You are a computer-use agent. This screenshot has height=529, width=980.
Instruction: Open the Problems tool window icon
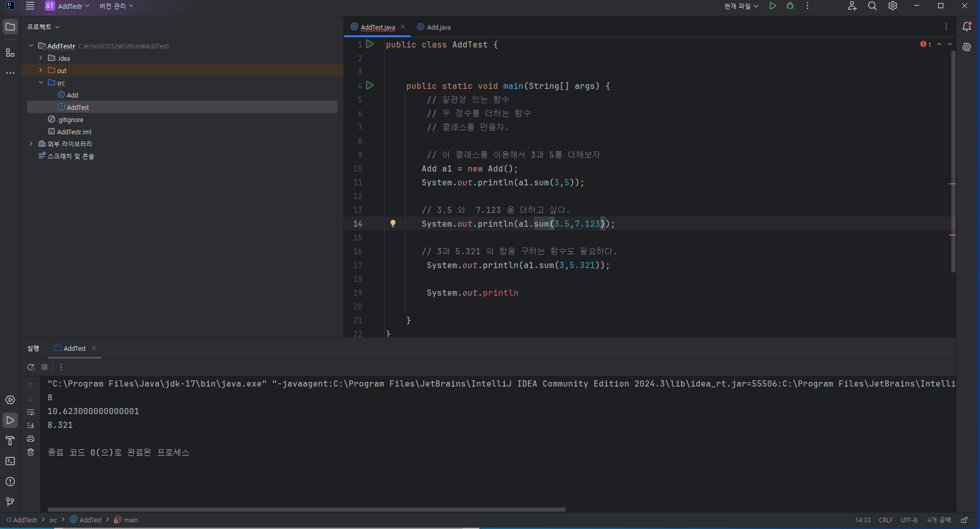tap(10, 482)
